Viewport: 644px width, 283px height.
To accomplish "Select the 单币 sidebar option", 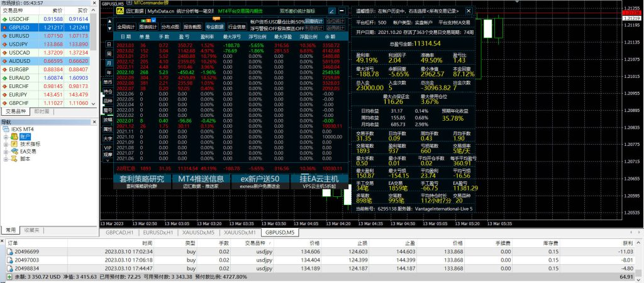I will (108, 82).
